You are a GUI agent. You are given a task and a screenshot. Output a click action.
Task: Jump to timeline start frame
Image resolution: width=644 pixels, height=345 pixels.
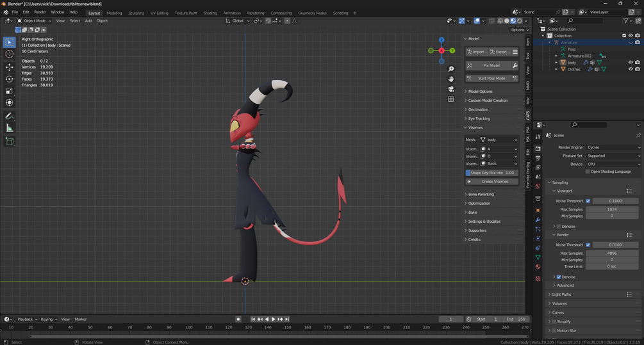click(253, 319)
